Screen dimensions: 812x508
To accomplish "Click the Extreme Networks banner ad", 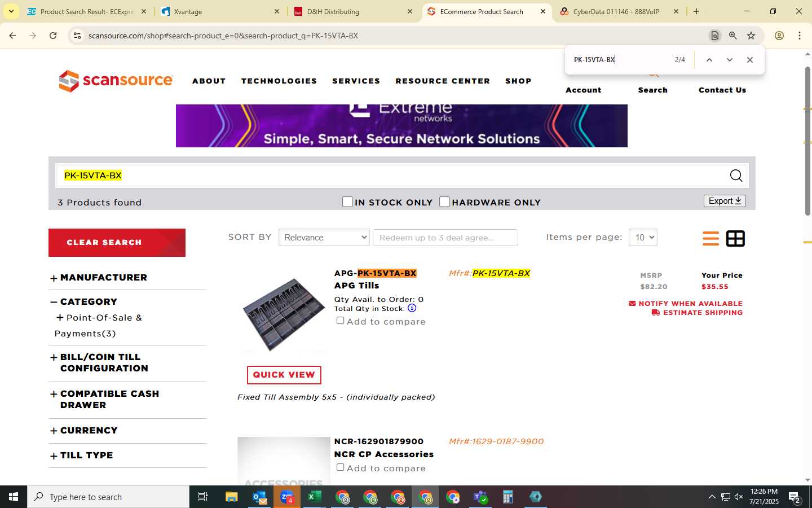I will (401, 126).
